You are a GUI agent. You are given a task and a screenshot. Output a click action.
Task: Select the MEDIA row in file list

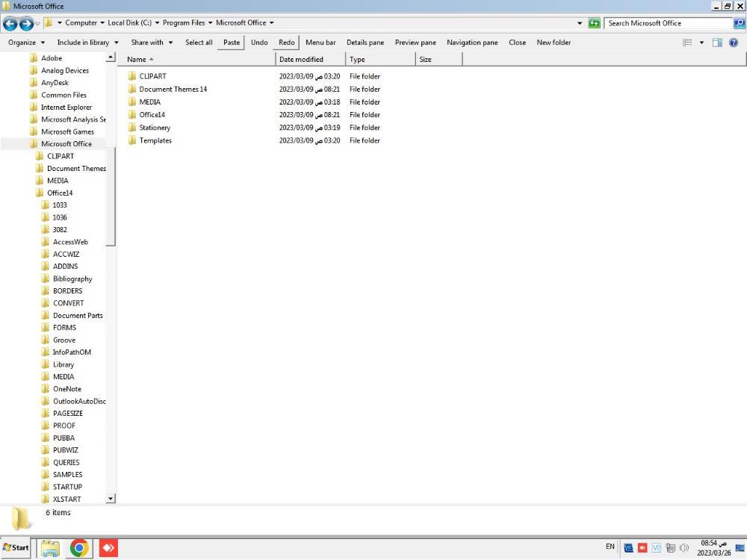(x=254, y=102)
